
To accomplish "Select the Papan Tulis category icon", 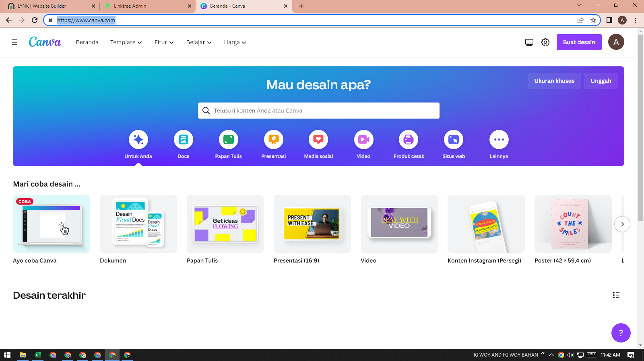I will tap(229, 139).
